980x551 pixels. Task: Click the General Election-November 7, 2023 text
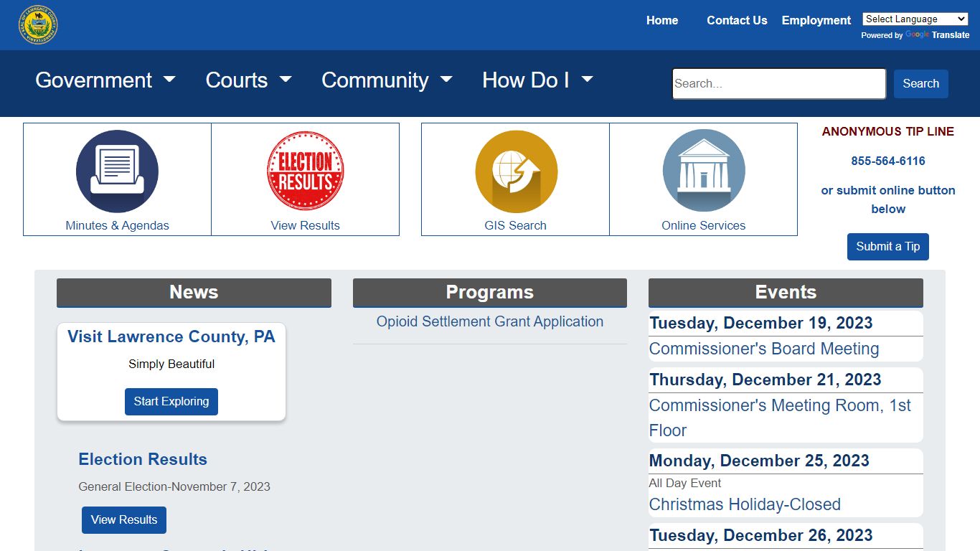(174, 487)
